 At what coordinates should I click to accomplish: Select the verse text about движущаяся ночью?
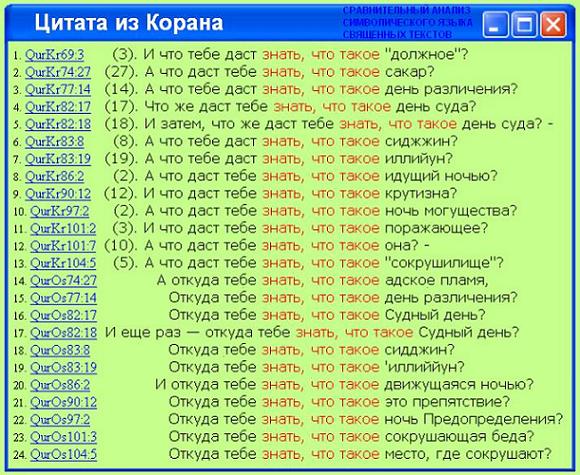[x=344, y=385]
